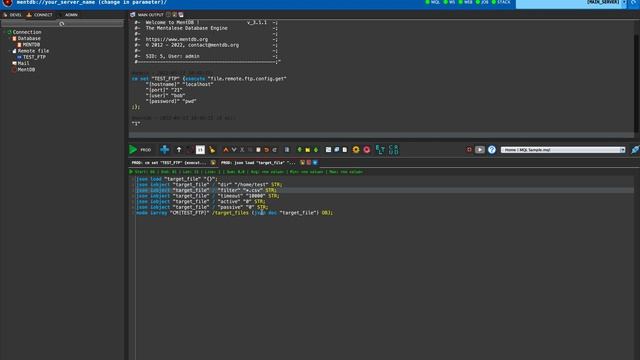
Task: Collapse the Remote file tree node
Action: (x=10, y=51)
